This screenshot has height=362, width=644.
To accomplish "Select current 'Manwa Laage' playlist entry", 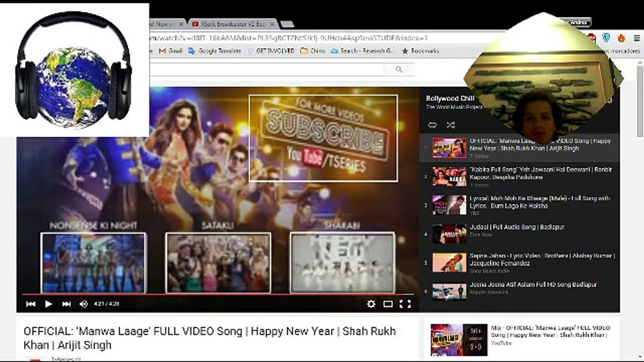I will coord(519,148).
